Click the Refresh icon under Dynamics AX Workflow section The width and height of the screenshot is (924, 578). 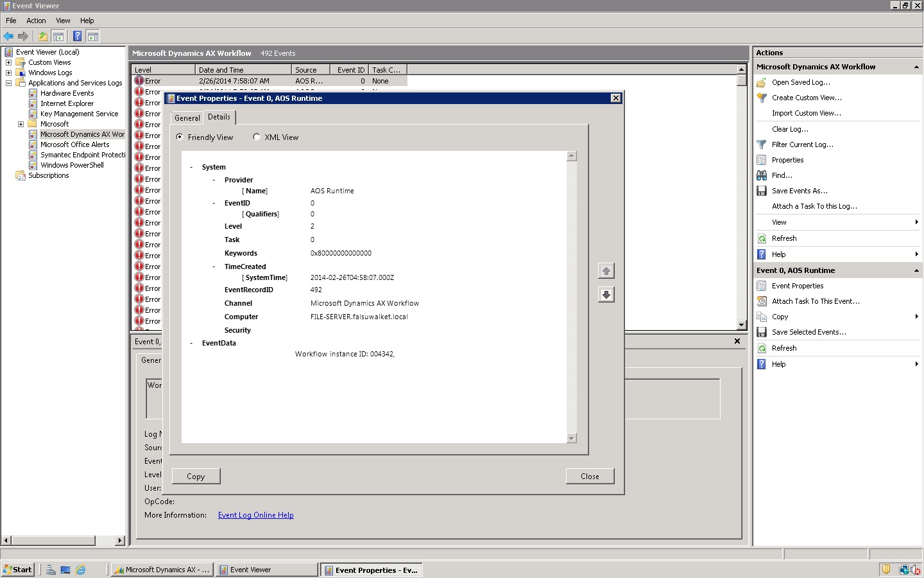(762, 238)
